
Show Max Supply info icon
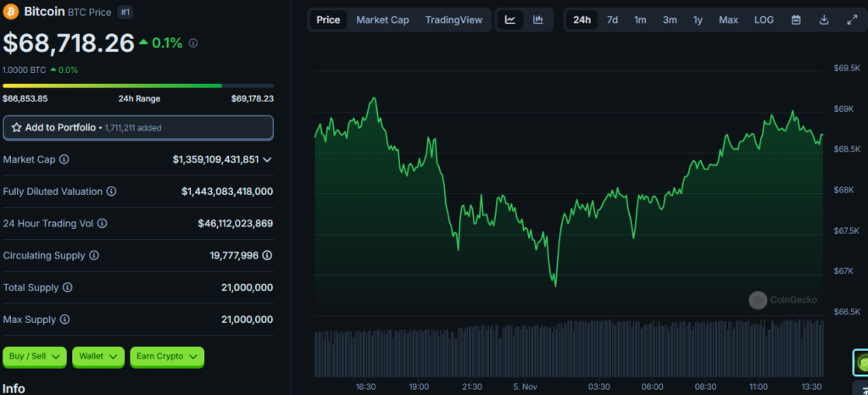point(64,320)
